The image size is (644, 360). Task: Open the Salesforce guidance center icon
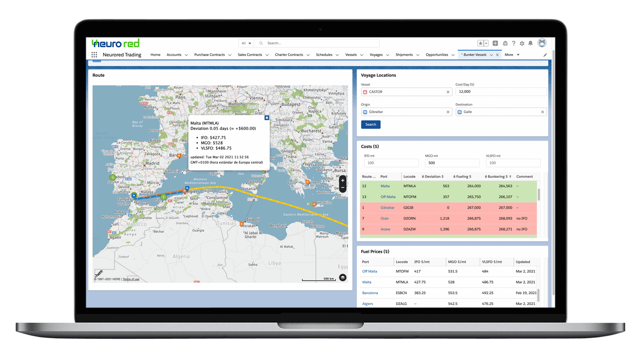click(x=505, y=43)
